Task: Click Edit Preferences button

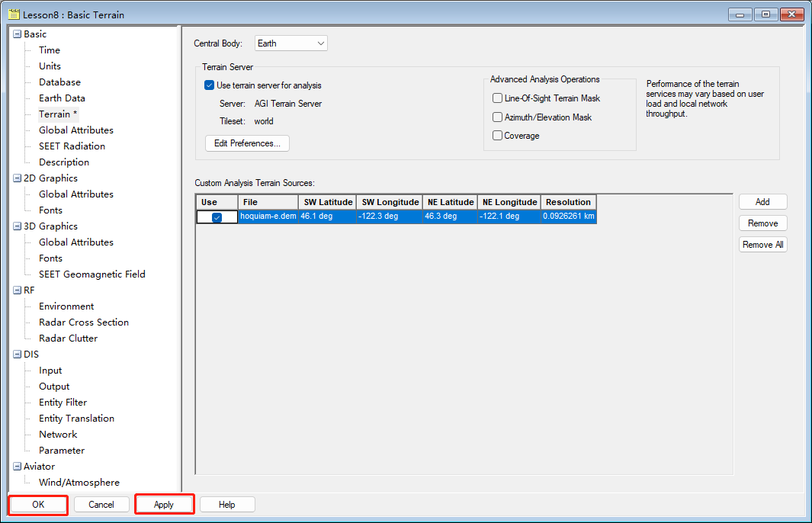Action: pos(247,143)
